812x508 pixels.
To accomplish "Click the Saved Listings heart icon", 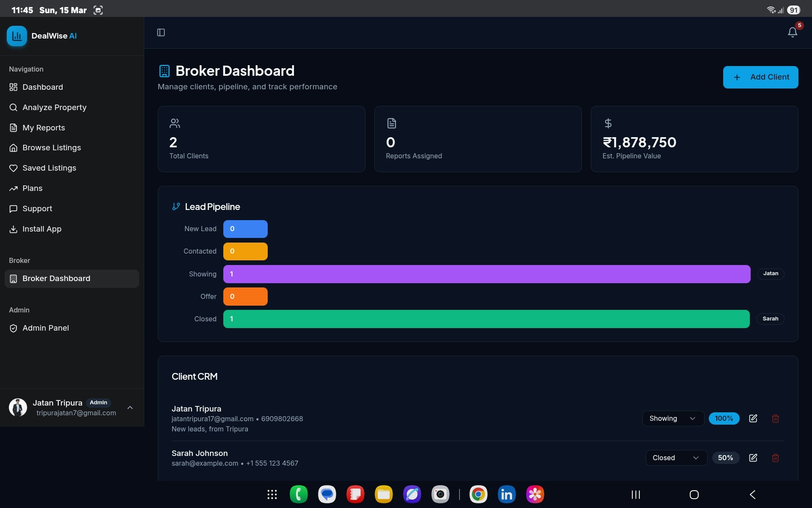I will [14, 168].
